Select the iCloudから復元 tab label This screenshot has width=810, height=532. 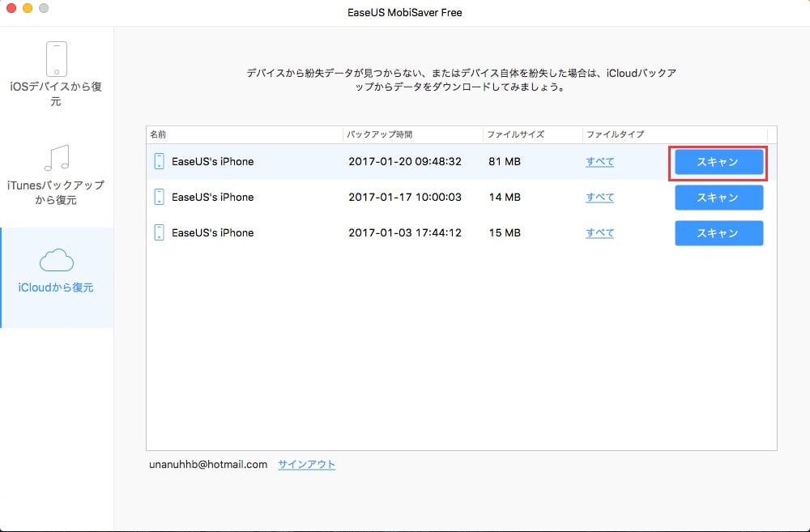(56, 287)
